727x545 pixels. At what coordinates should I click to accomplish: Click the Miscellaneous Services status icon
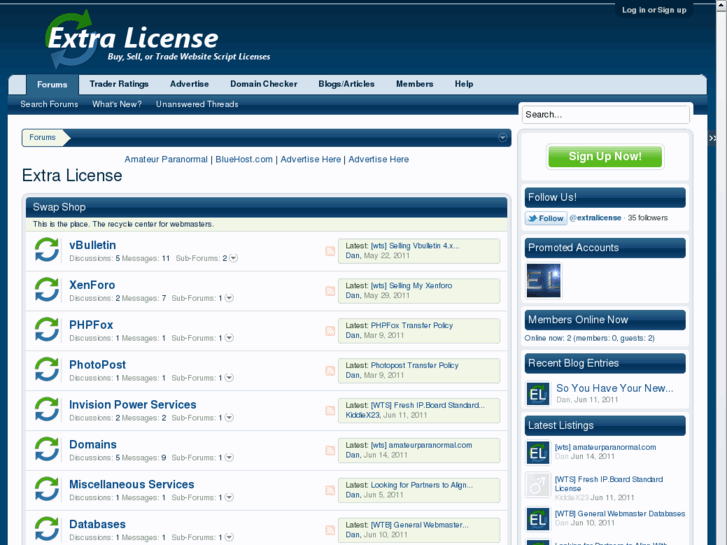pyautogui.click(x=47, y=489)
